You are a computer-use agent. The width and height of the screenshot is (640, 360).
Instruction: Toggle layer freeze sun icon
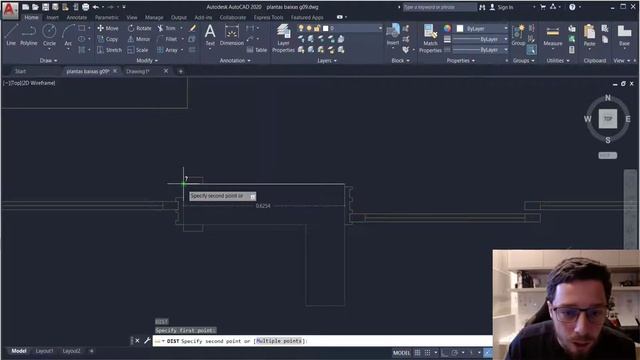(x=309, y=28)
